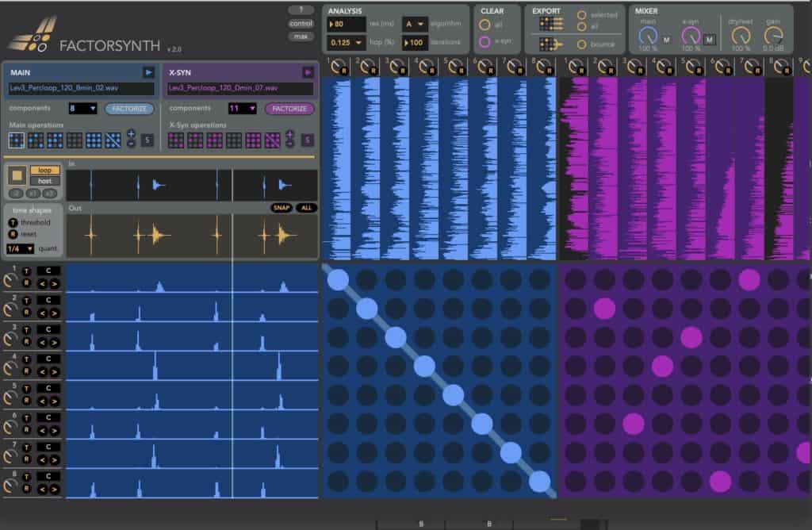Click the T button on component row 7
Screen dimensions: 812x530
tap(26, 447)
